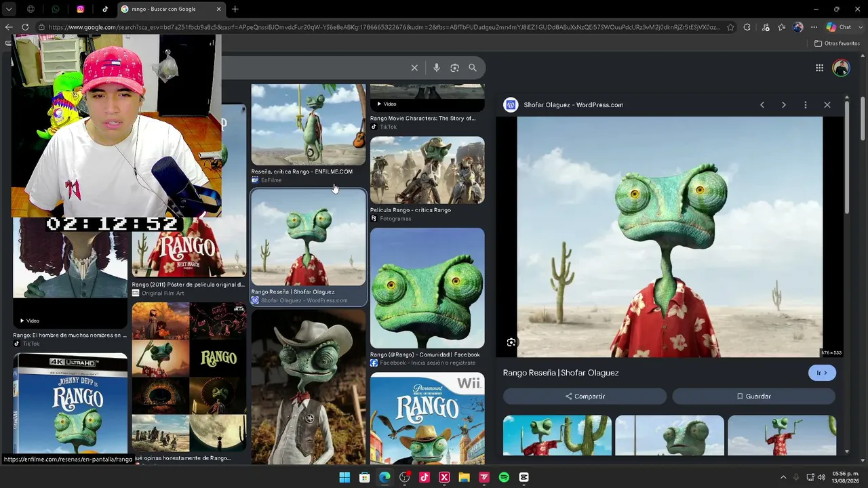Open more options for the previewed image
868x488 pixels.
point(806,105)
